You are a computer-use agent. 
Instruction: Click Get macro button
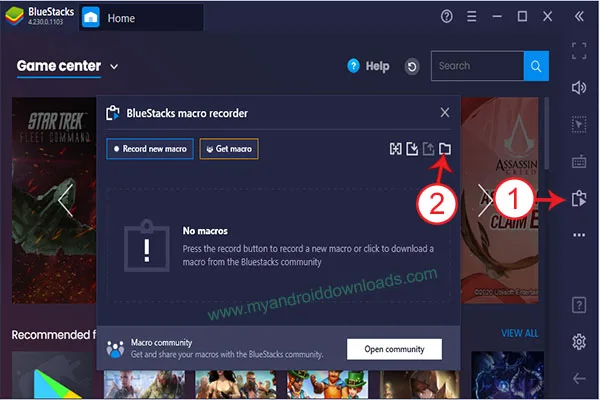pyautogui.click(x=229, y=149)
